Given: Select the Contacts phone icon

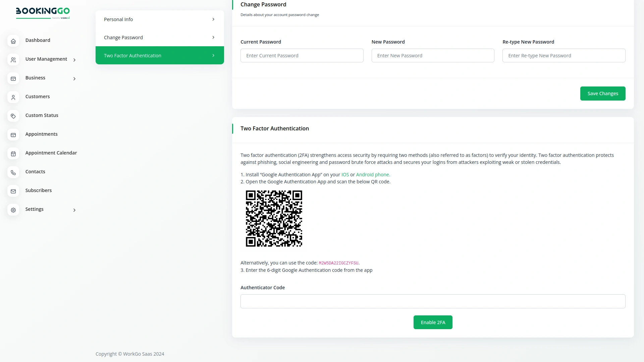Looking at the screenshot, I should coord(13,172).
